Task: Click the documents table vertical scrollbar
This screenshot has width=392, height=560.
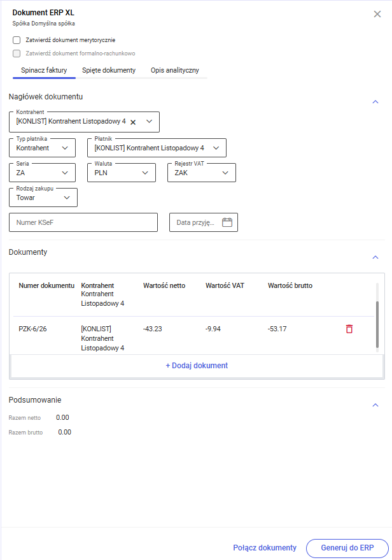Action: point(377,325)
